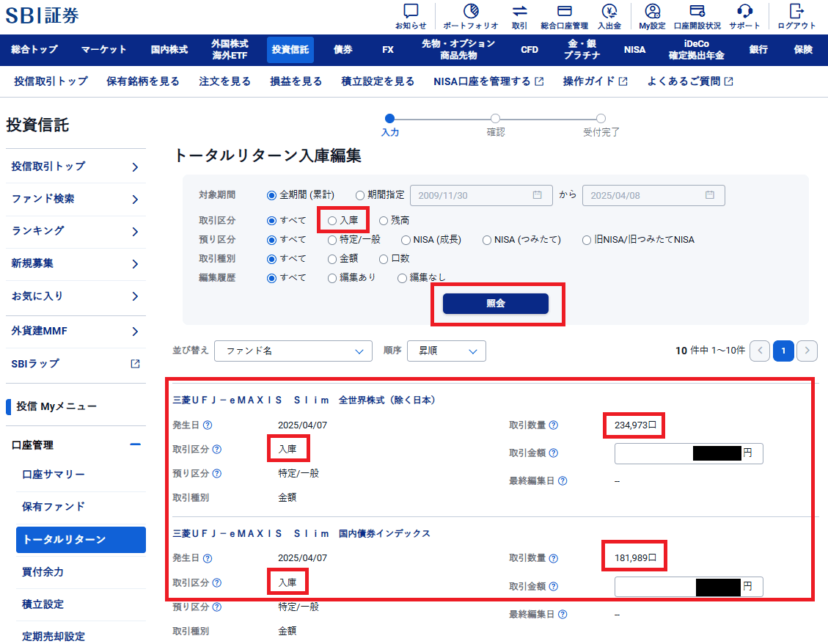
Task: Open the ポートフォリオ icon
Action: pos(471,11)
